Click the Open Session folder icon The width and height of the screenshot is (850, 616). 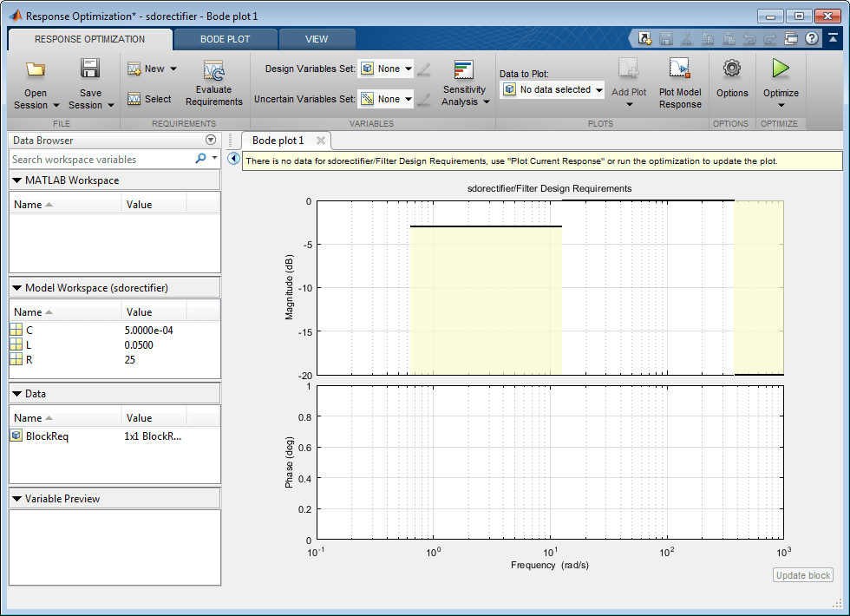click(x=36, y=69)
